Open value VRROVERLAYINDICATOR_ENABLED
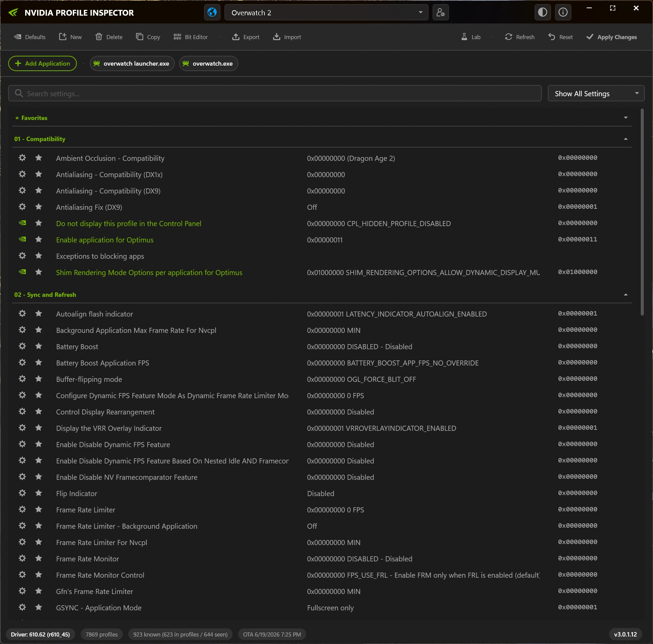Viewport: 653px width, 644px height. (382, 428)
